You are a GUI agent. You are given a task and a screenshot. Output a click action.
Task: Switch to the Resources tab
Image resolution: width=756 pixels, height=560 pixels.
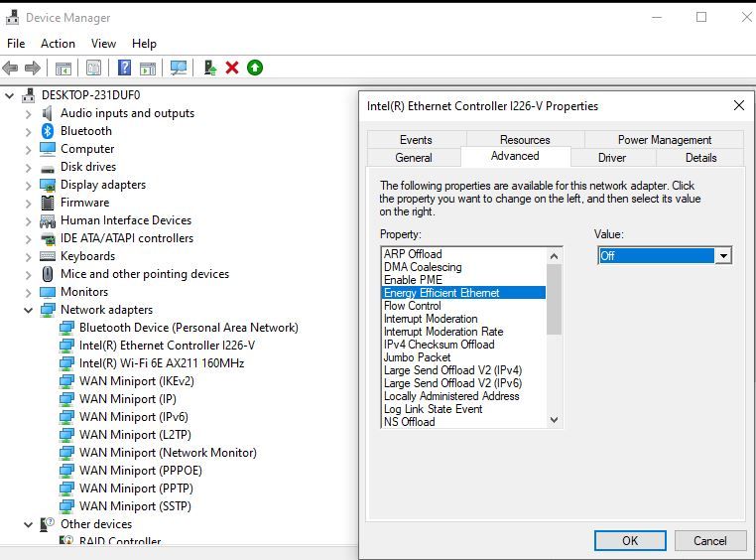[x=525, y=139]
